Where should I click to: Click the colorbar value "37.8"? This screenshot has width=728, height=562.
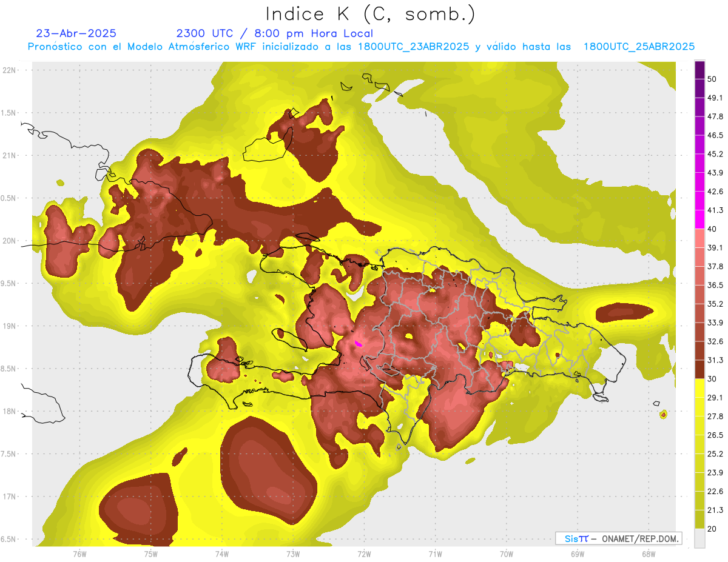[715, 266]
